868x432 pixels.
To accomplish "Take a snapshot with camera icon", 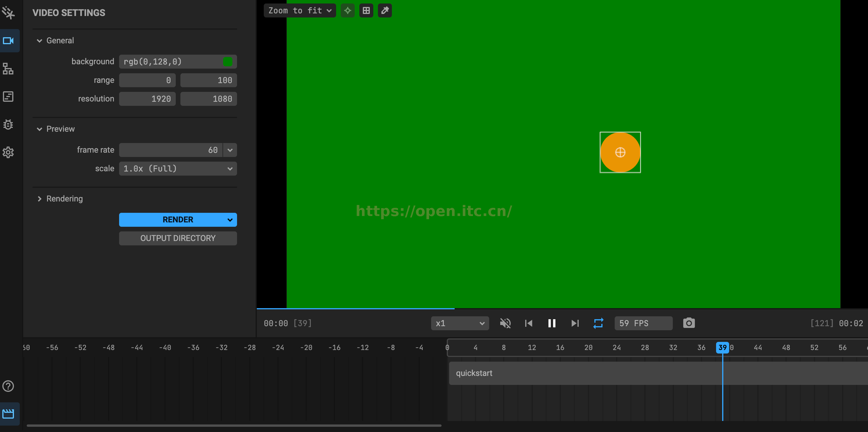I will pyautogui.click(x=689, y=323).
